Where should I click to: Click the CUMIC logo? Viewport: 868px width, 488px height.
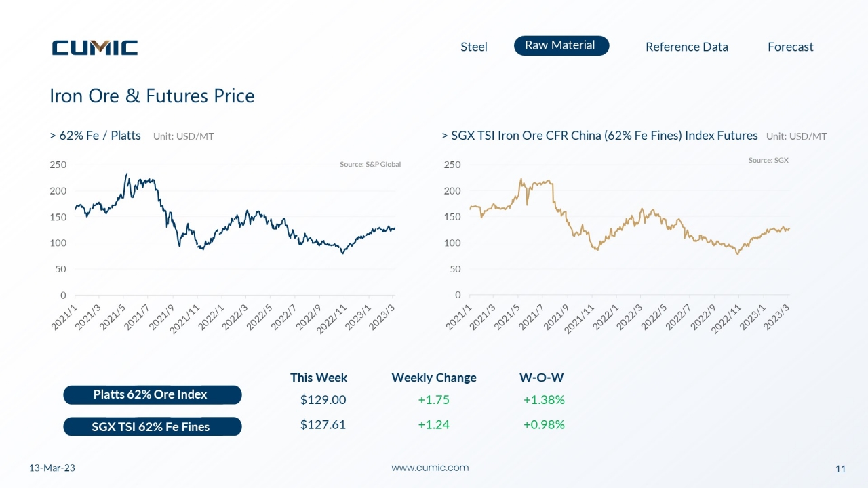[95, 47]
